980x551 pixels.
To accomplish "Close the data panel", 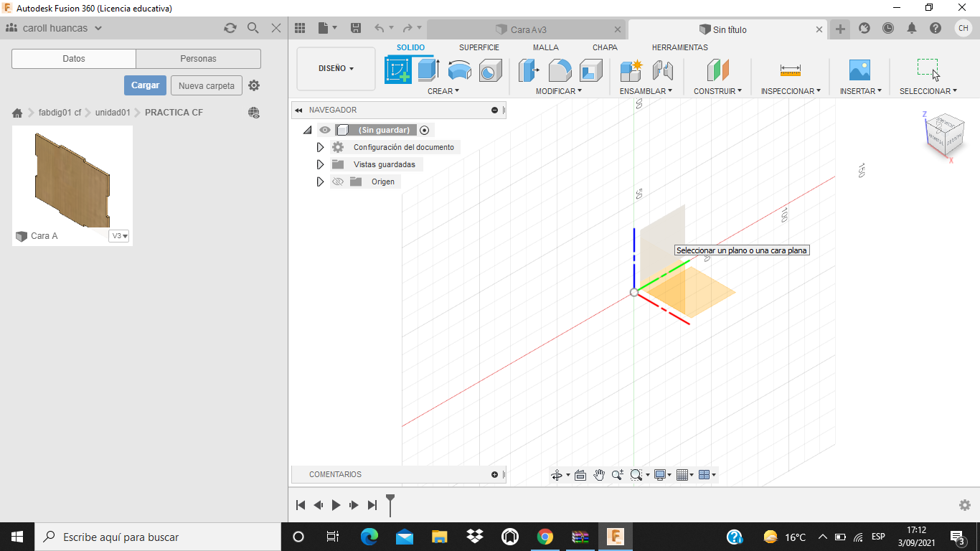I will point(276,28).
